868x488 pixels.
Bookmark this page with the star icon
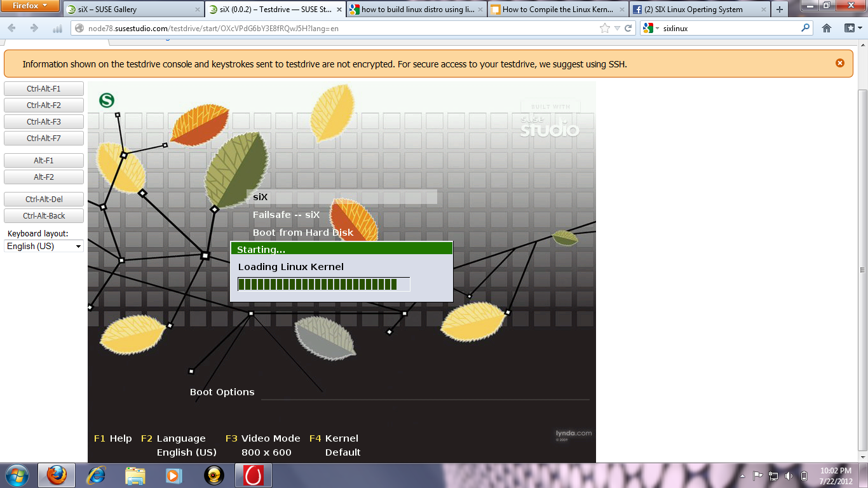tap(604, 28)
